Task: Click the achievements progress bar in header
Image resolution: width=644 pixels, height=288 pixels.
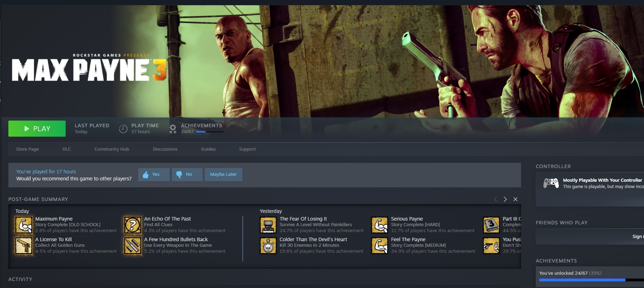Action: pos(210,132)
